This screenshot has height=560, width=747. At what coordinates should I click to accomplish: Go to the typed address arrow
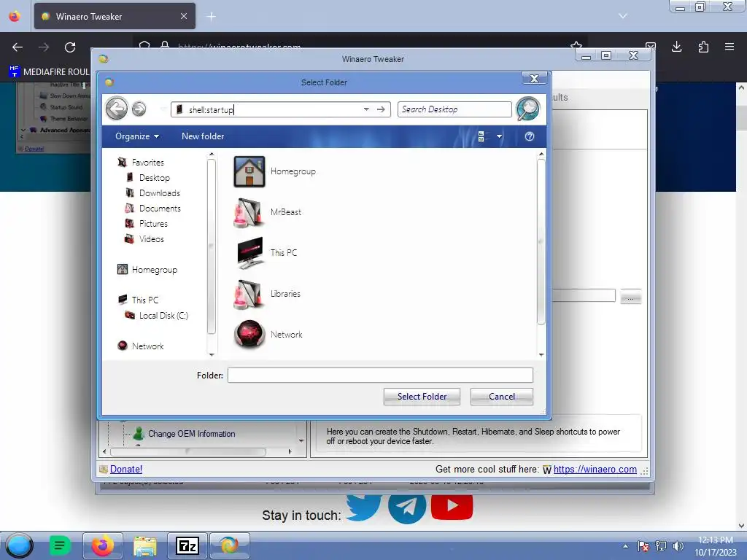click(381, 109)
